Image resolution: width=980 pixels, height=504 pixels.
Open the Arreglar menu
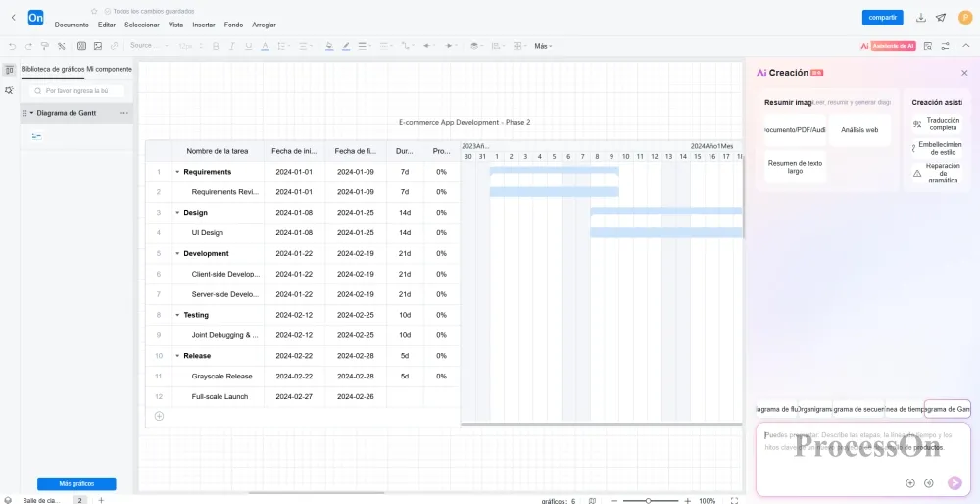coord(264,25)
